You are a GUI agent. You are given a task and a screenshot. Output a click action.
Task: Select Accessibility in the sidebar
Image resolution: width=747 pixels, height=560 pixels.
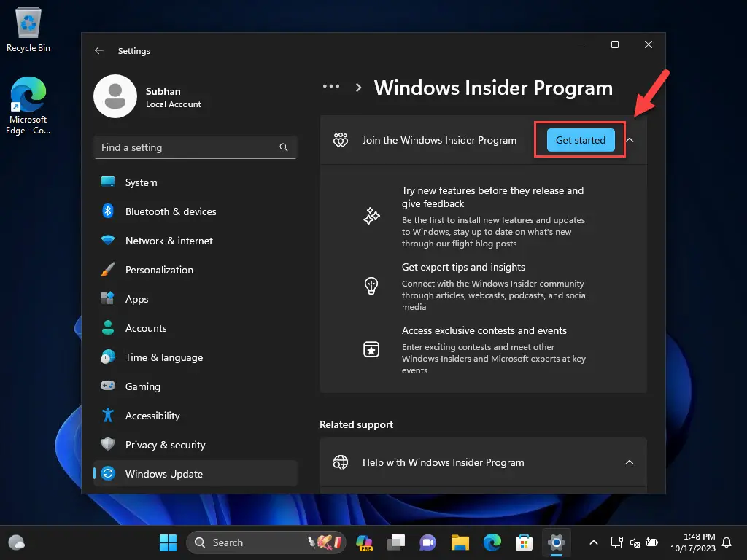pos(196,416)
